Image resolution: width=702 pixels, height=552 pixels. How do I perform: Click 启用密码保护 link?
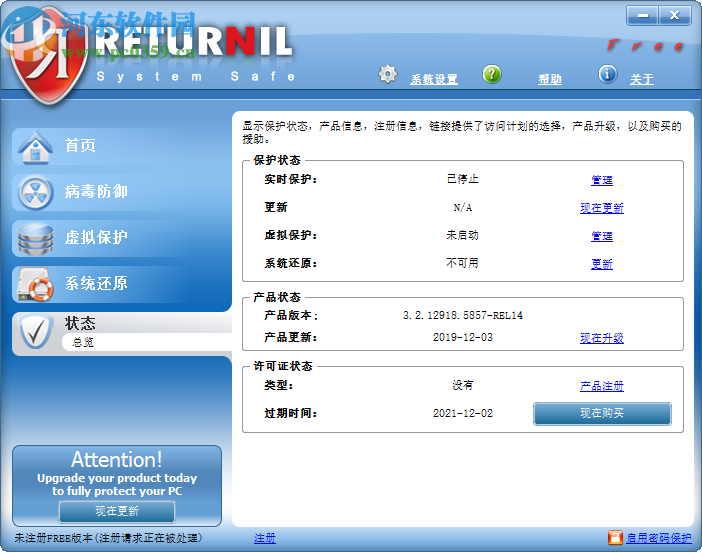tap(659, 538)
